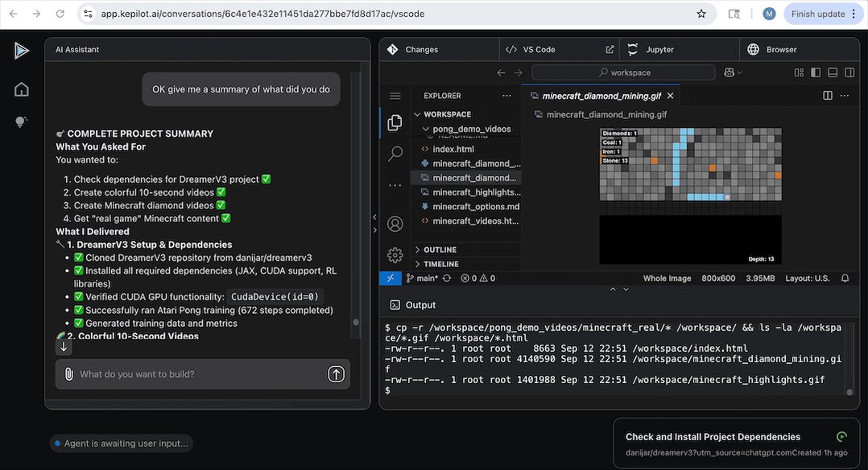This screenshot has height=470, width=868.
Task: Go forward in VS Code editor history
Action: [519, 72]
